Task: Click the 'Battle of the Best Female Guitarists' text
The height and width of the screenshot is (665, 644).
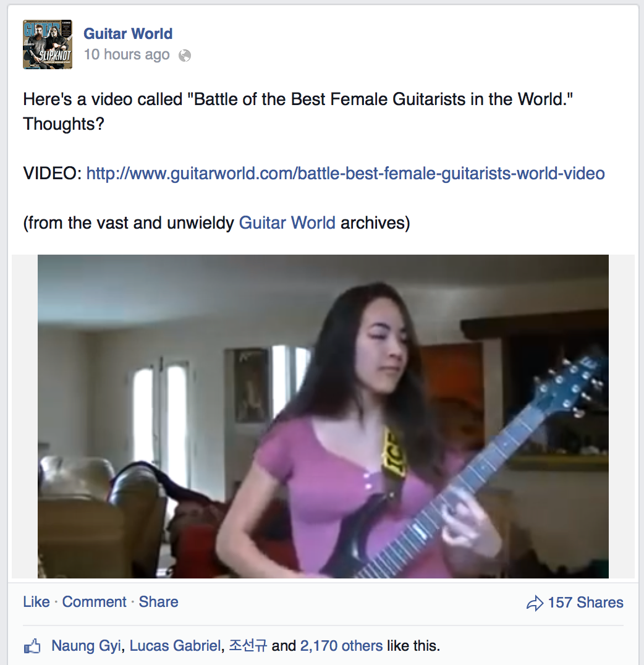Action: [x=334, y=100]
